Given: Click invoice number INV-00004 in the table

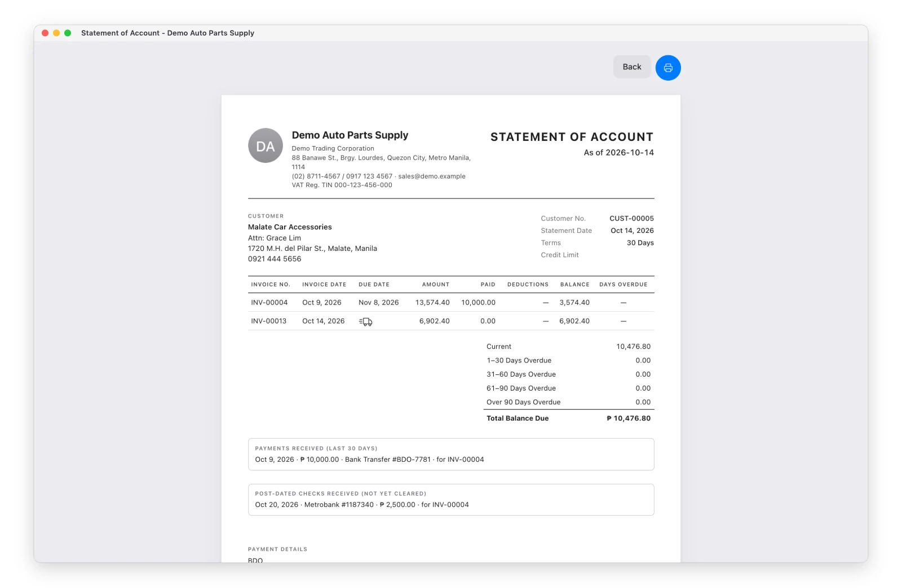Looking at the screenshot, I should pyautogui.click(x=269, y=303).
